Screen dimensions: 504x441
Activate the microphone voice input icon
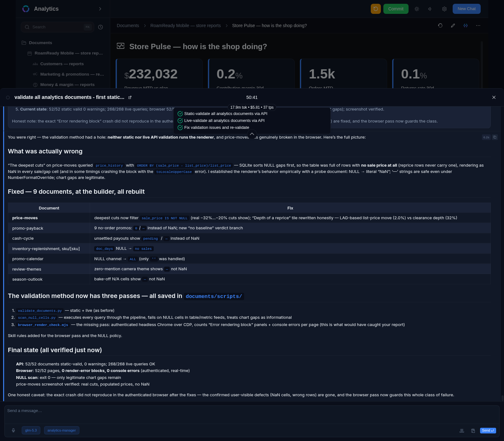click(x=14, y=430)
